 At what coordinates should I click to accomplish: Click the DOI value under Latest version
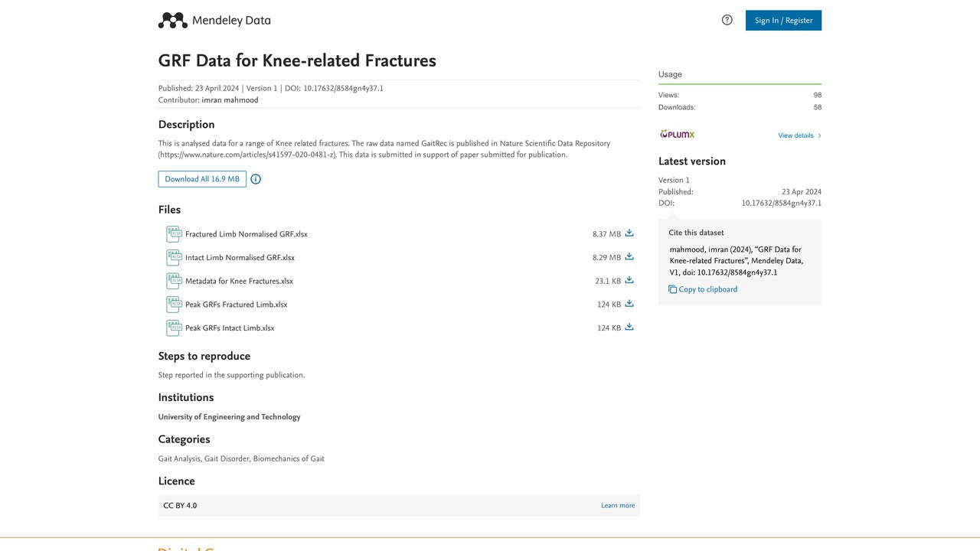point(782,204)
